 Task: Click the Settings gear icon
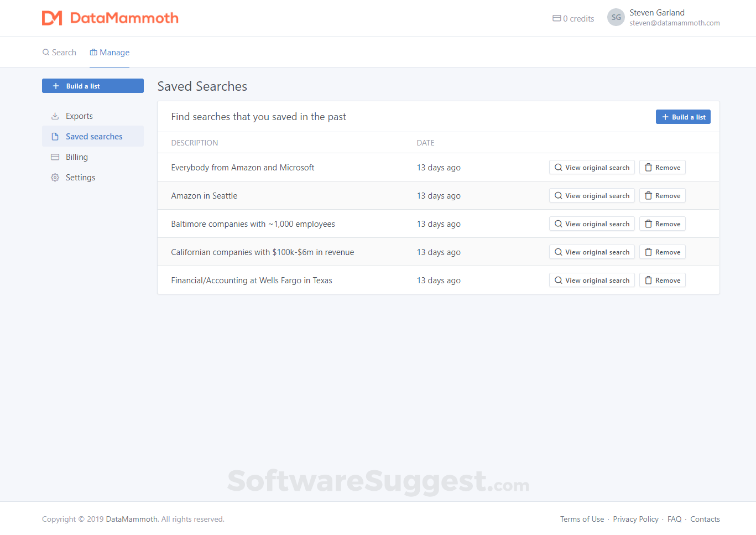tap(55, 178)
